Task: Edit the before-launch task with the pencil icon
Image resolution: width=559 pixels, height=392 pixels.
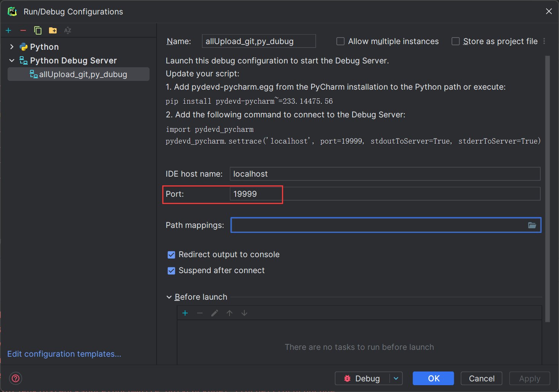Action: coord(215,313)
